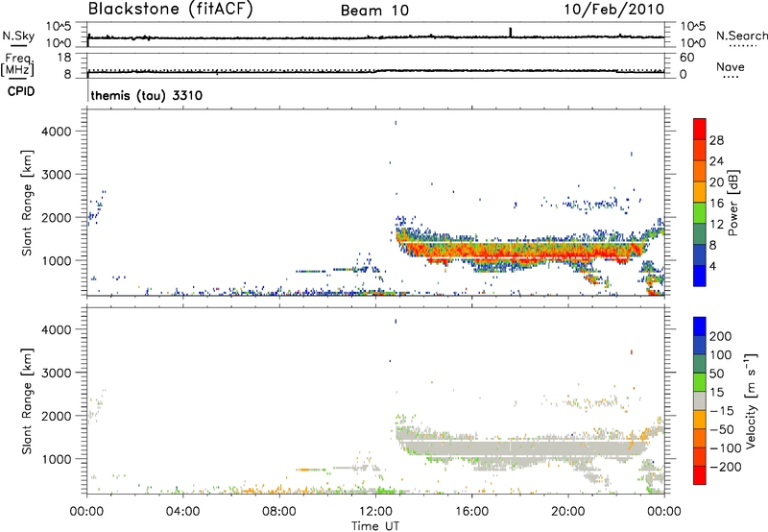Viewport: 768px width, 532px height.
Task: Click the '60' label on Nave axis
Action: tap(686, 58)
